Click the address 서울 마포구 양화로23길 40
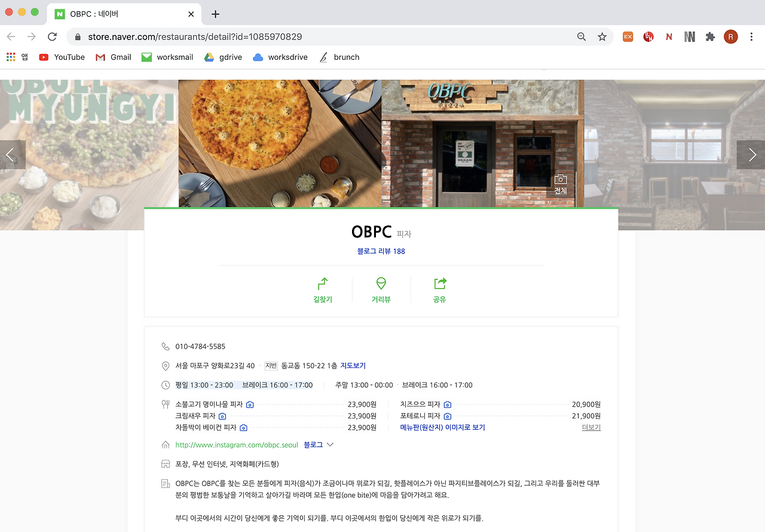The width and height of the screenshot is (765, 532). pyautogui.click(x=215, y=366)
